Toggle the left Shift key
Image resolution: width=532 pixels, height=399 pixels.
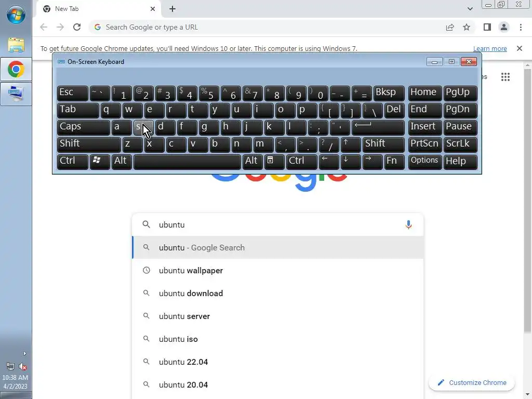pos(89,145)
